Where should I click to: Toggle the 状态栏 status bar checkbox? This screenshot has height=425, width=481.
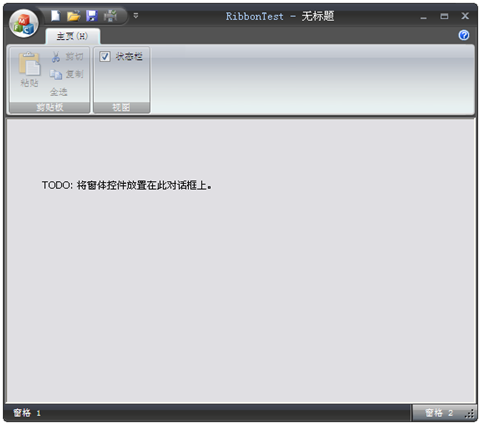point(105,56)
